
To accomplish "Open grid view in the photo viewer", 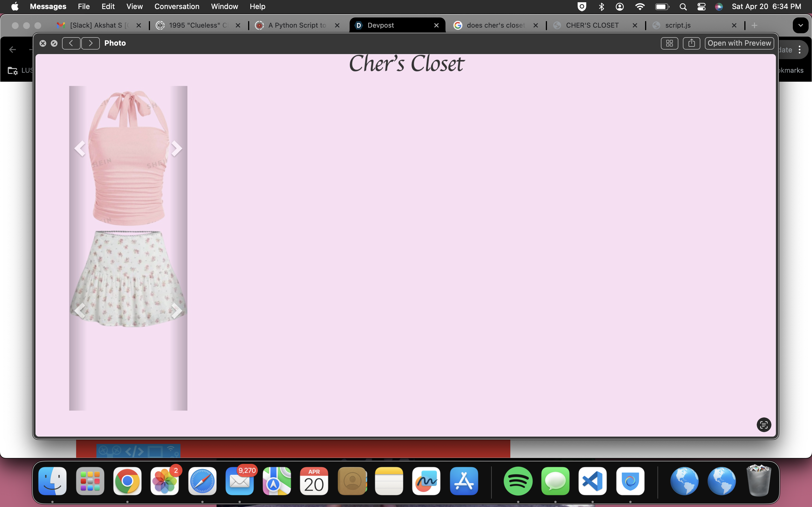I will (669, 43).
